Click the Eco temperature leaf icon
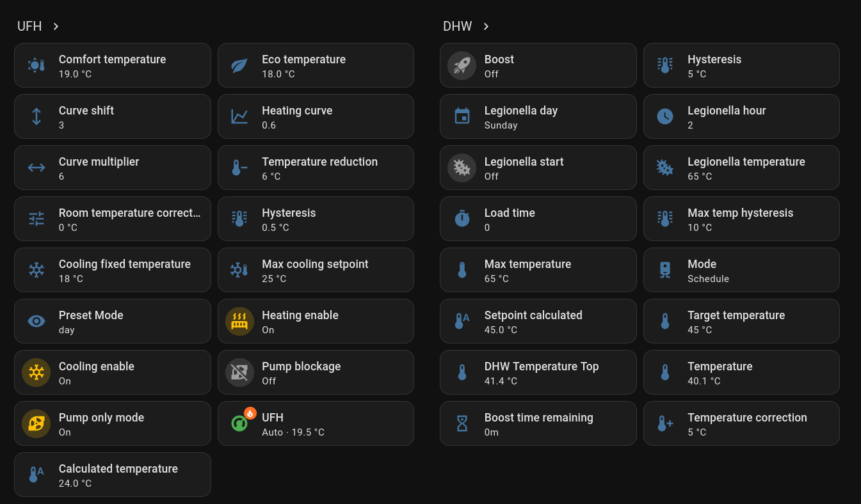861x504 pixels. tap(239, 65)
